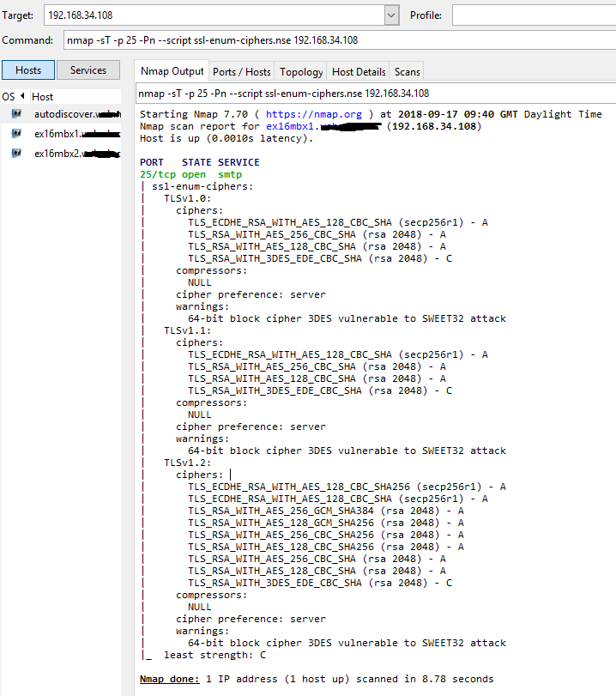
Task: Switch to the Services list button
Action: 88,70
